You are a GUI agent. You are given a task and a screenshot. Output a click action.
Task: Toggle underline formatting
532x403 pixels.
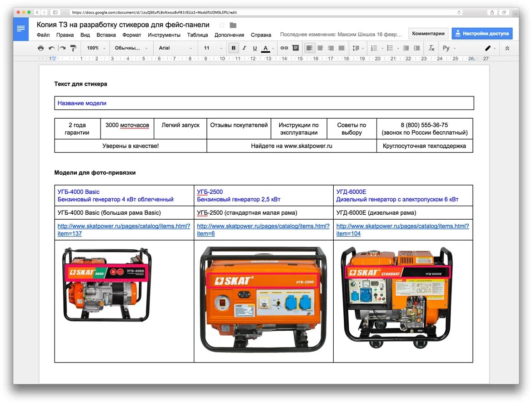[255, 48]
